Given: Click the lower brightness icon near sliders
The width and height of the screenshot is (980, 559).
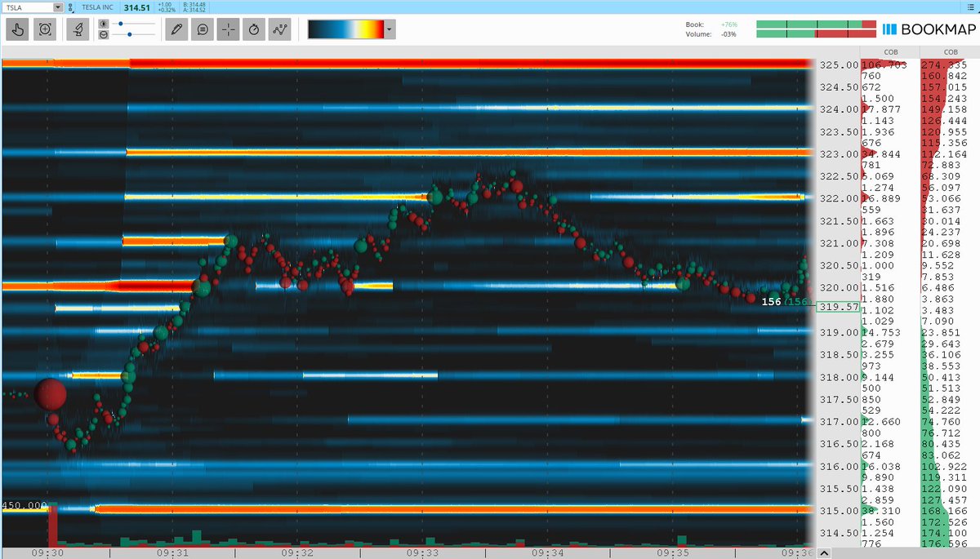Looking at the screenshot, I should click(103, 35).
